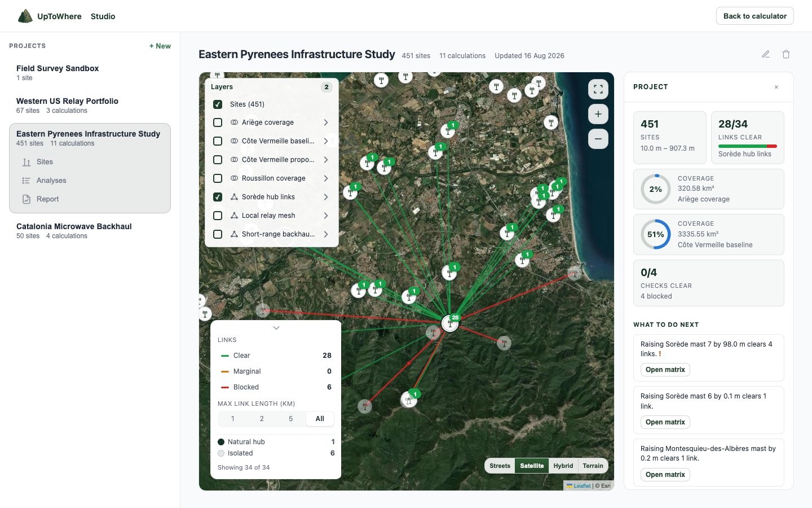This screenshot has width=812, height=508.
Task: Zoom out on the map
Action: tap(598, 139)
